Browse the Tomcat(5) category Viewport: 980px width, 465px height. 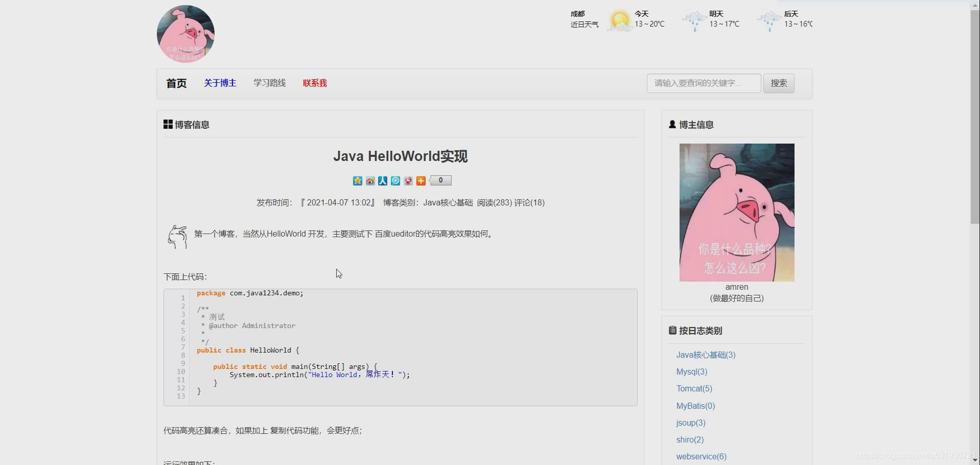click(x=694, y=388)
